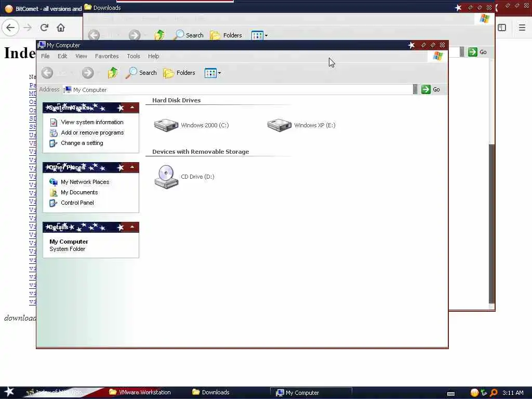
Task: Open CD Drive (D:) icon
Action: coord(166,177)
